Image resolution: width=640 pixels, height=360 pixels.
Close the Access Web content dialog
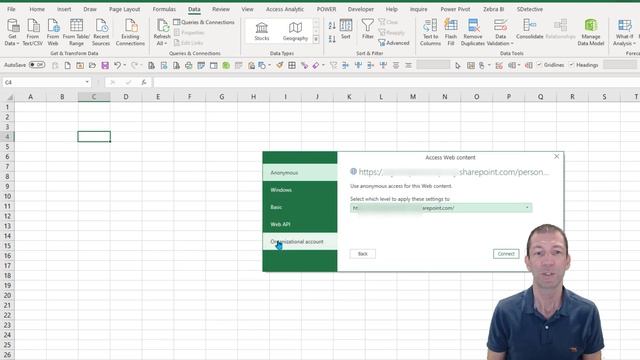[x=556, y=157]
